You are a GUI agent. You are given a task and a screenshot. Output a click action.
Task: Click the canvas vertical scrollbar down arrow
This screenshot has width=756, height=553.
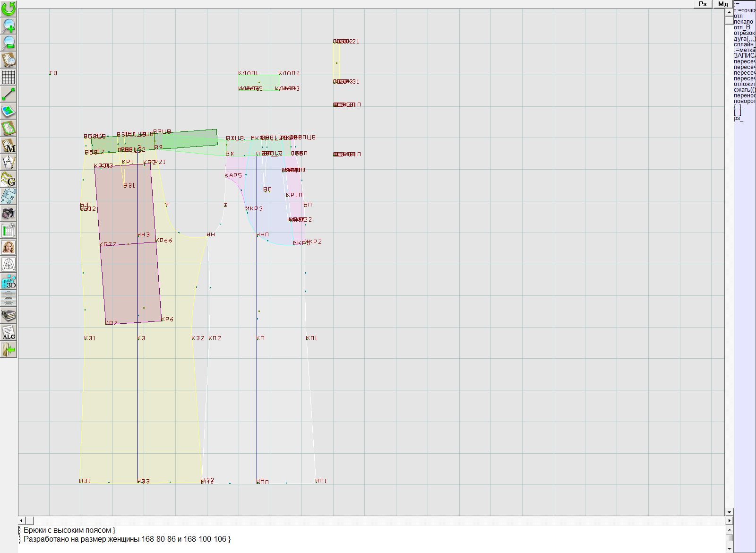(729, 512)
